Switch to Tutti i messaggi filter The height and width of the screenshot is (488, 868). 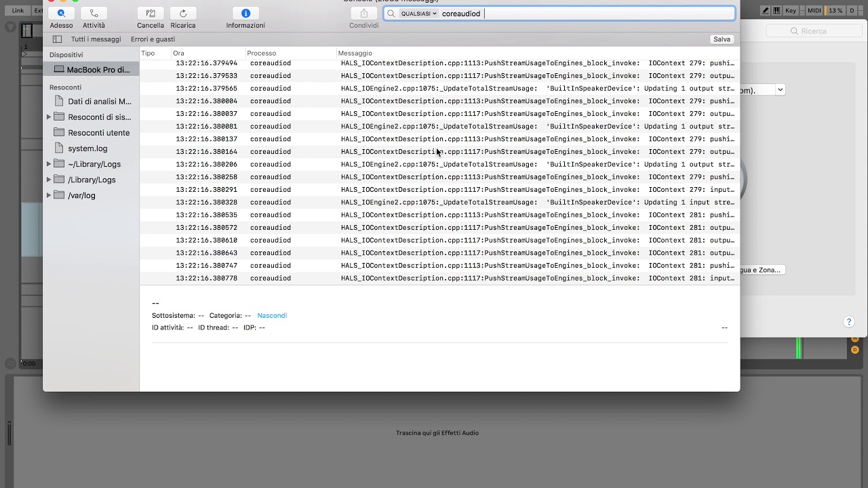(x=96, y=39)
